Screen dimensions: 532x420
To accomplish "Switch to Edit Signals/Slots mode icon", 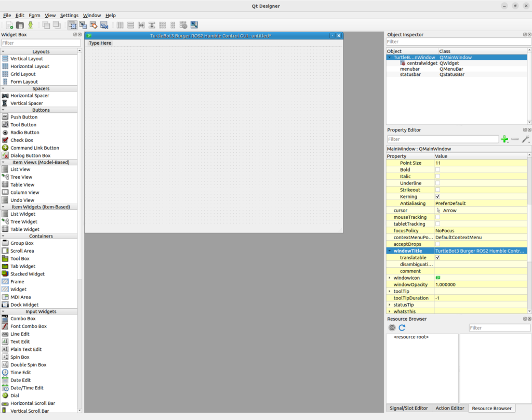I will (83, 25).
